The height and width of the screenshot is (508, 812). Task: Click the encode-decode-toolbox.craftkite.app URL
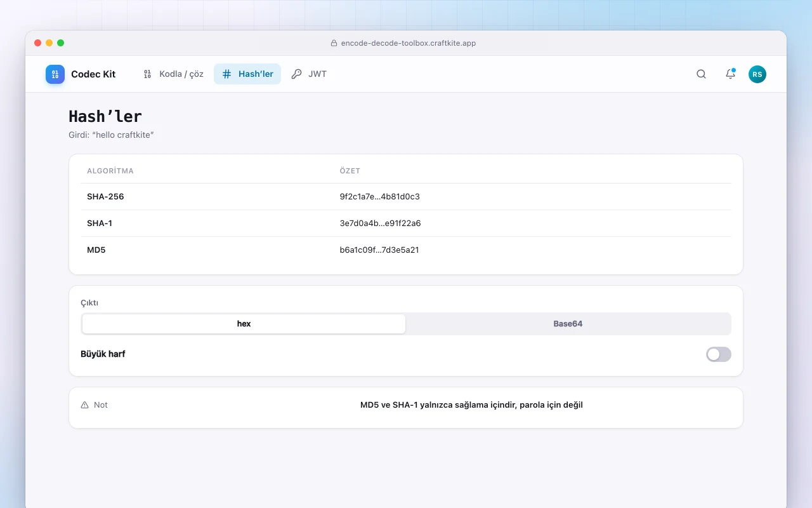coord(409,43)
